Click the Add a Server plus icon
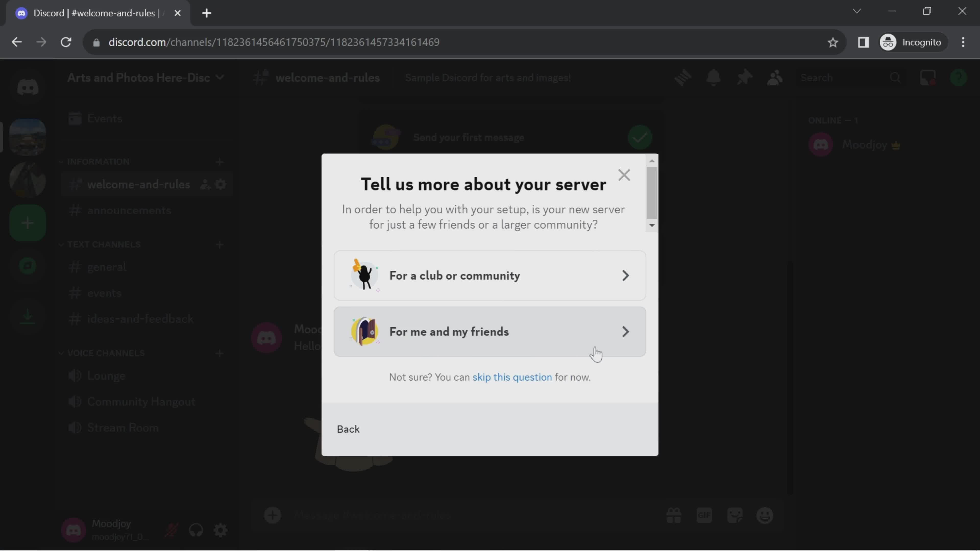 pyautogui.click(x=27, y=223)
